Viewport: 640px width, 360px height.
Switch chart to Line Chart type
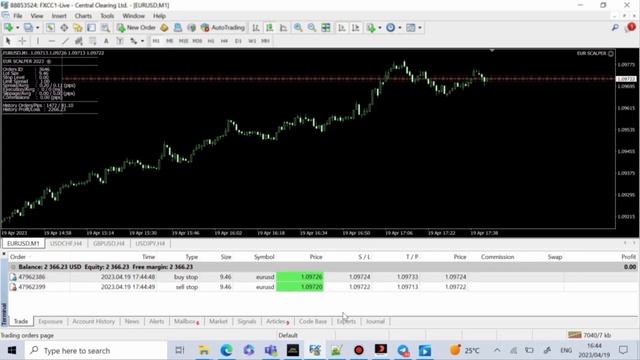coord(283,28)
